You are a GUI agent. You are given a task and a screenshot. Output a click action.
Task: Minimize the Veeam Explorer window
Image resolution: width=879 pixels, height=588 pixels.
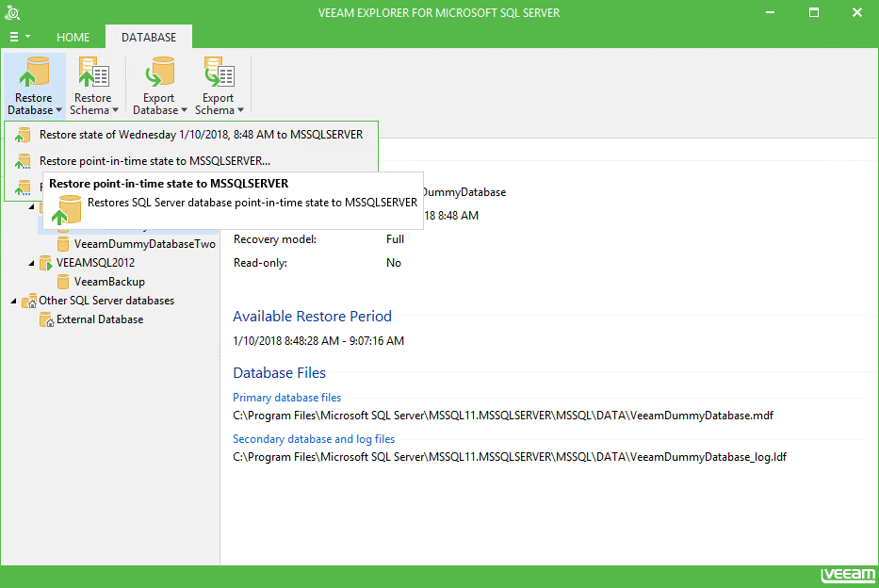[771, 12]
